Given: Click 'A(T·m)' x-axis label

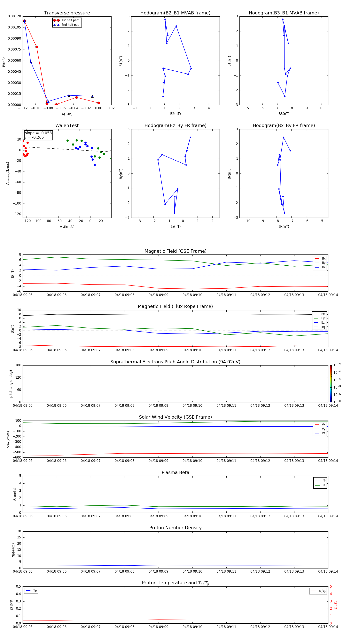Looking at the screenshot, I should point(67,114).
